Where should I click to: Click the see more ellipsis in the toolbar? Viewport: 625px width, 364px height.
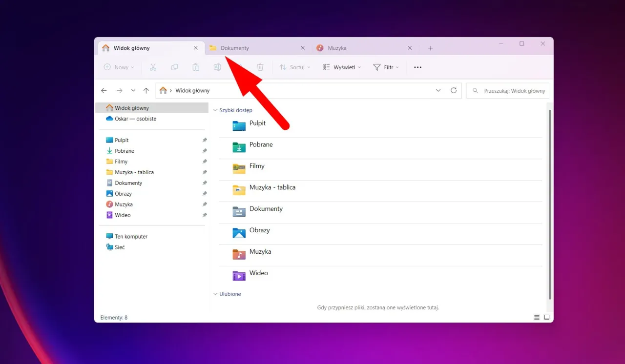pyautogui.click(x=417, y=67)
